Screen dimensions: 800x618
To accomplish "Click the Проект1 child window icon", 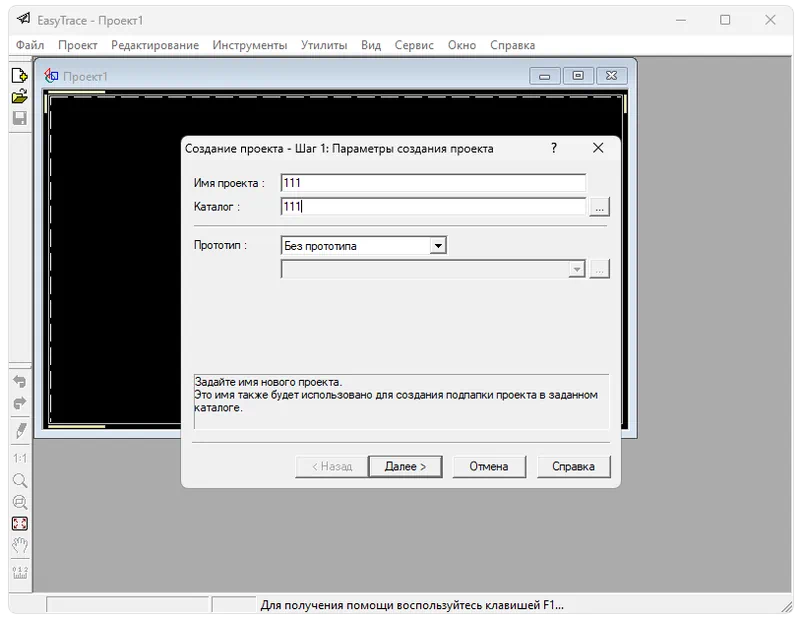I will pos(51,76).
